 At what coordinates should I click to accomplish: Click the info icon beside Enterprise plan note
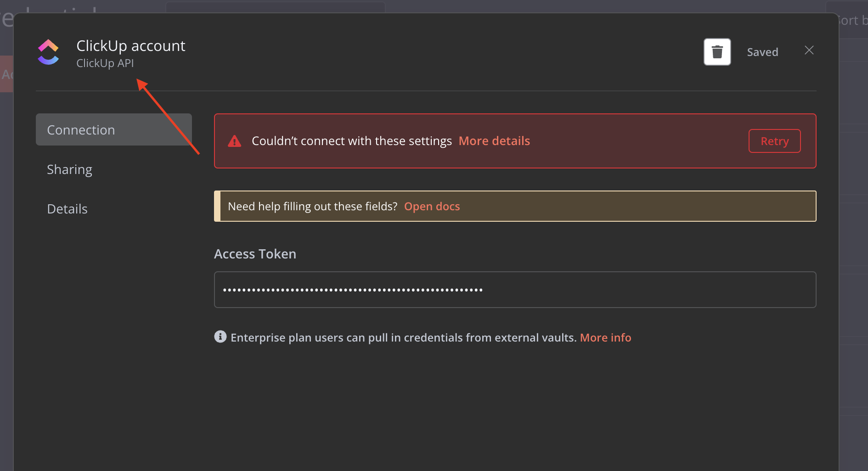[x=220, y=336]
